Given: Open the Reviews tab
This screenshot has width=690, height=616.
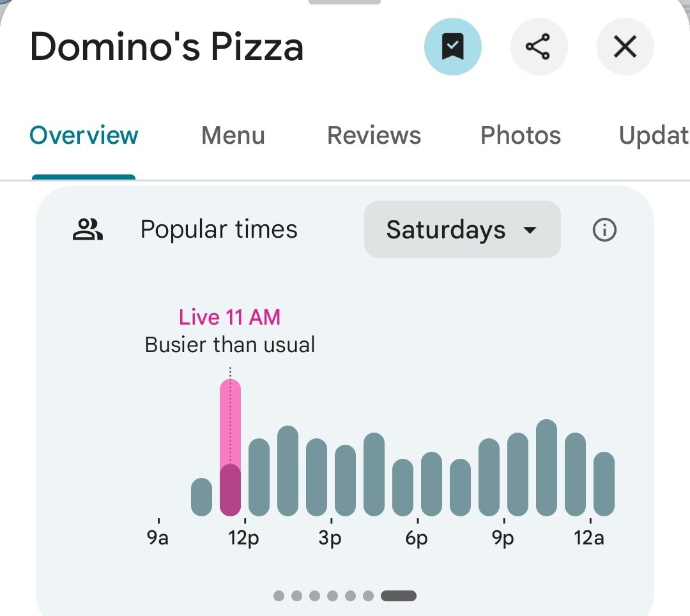Looking at the screenshot, I should click(374, 135).
